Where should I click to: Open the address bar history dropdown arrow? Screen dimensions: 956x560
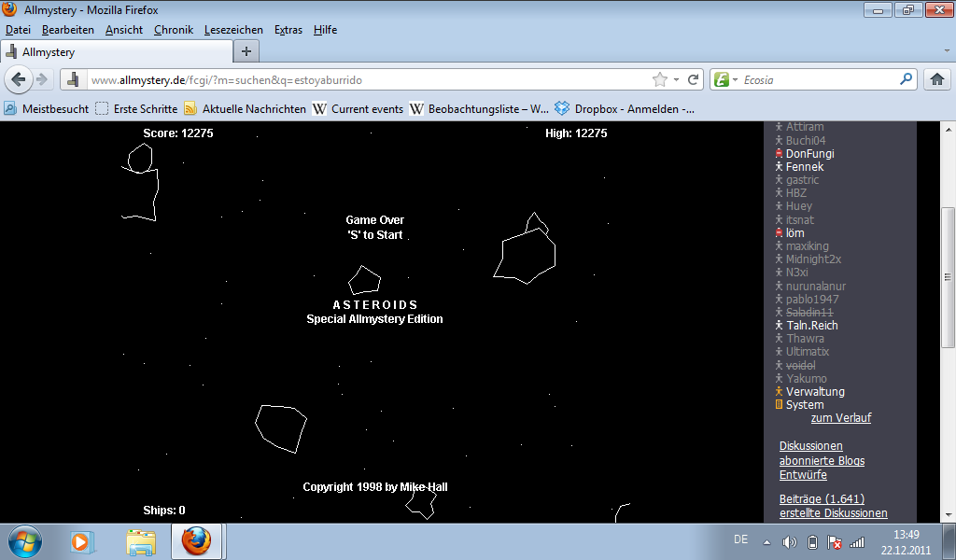[676, 80]
